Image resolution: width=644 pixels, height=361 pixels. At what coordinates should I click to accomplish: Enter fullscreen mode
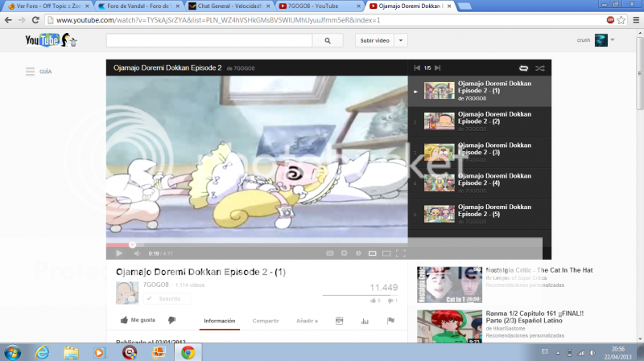point(400,253)
